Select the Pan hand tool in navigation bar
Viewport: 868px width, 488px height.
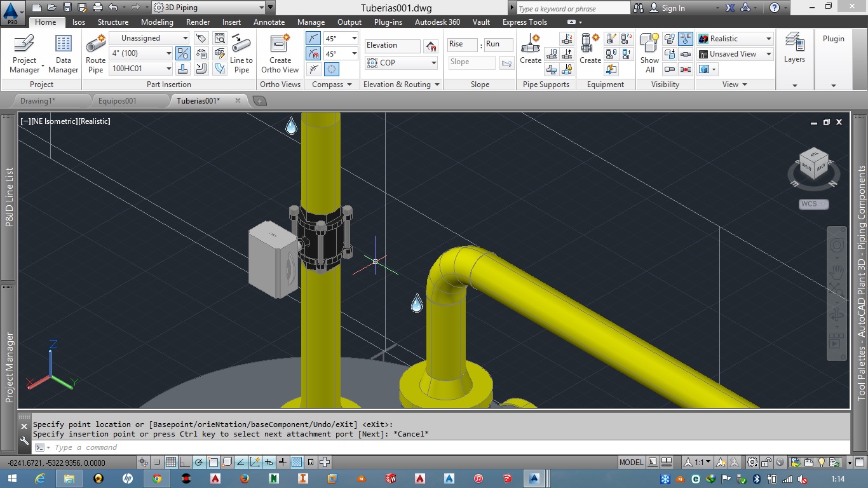coord(837,273)
